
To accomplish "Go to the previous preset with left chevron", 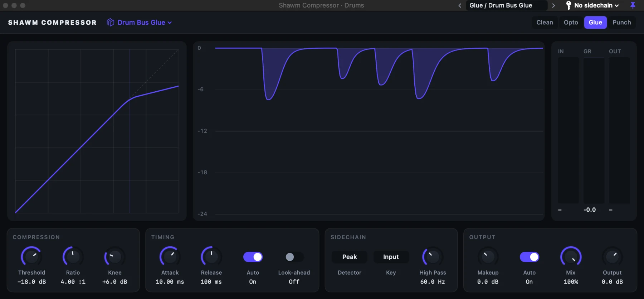I will coord(460,5).
